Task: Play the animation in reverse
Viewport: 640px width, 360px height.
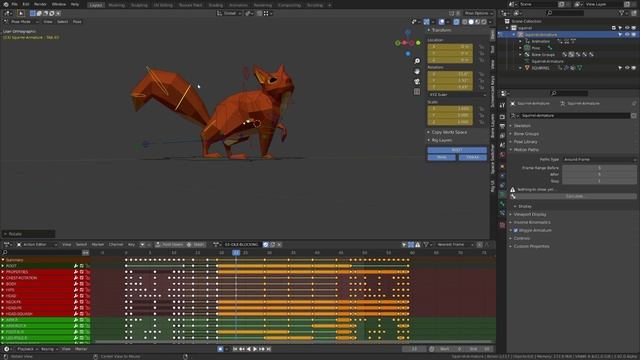Action: point(249,349)
